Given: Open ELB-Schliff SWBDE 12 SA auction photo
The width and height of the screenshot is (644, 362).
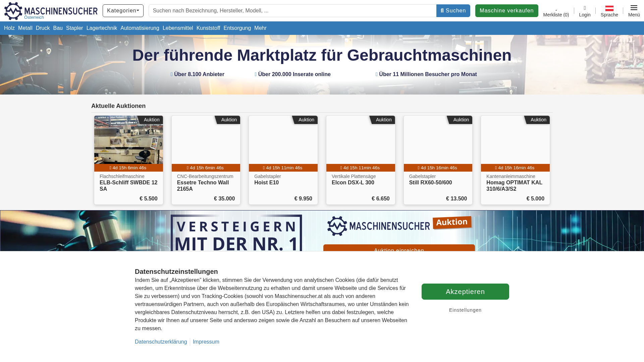Looking at the screenshot, I should [x=128, y=140].
